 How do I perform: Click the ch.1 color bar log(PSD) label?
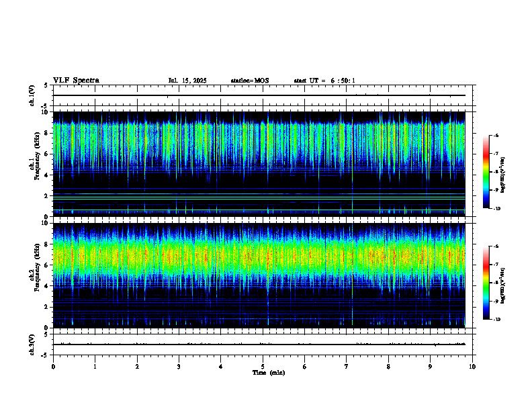(x=503, y=175)
